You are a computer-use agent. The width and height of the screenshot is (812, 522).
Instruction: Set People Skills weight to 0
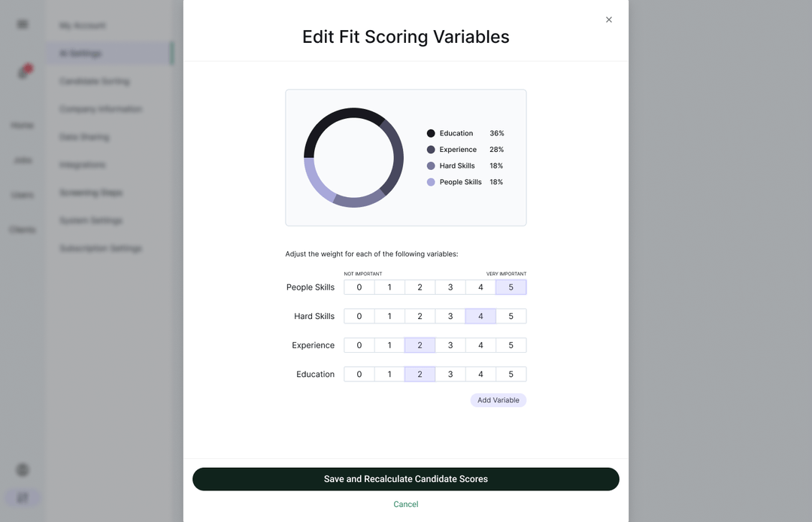pyautogui.click(x=359, y=287)
